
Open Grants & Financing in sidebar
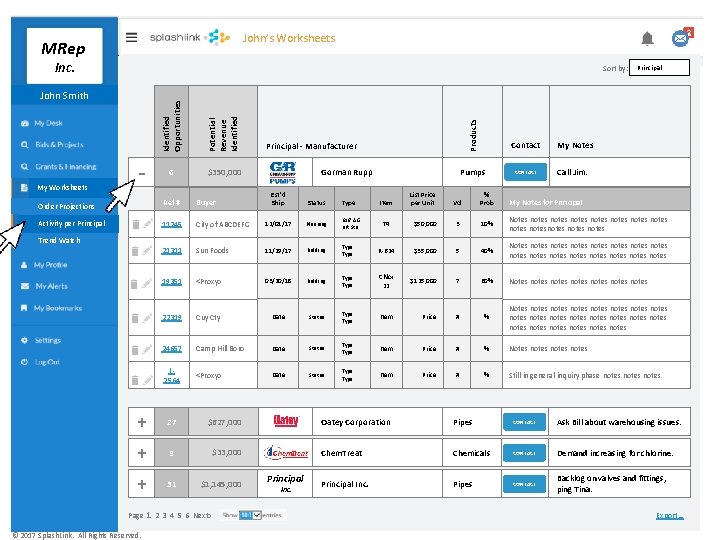point(66,167)
